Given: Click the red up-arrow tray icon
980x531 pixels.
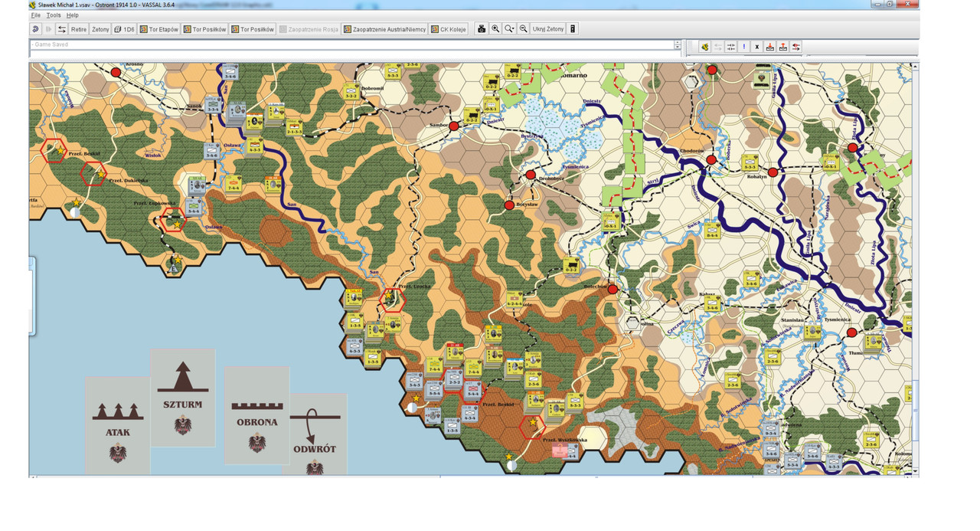Looking at the screenshot, I should (783, 47).
